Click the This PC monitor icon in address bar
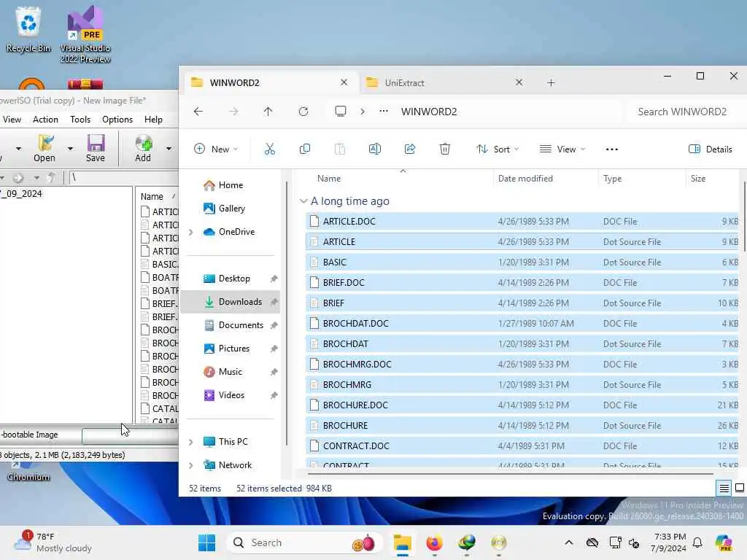Image resolution: width=747 pixels, height=560 pixels. pyautogui.click(x=340, y=112)
